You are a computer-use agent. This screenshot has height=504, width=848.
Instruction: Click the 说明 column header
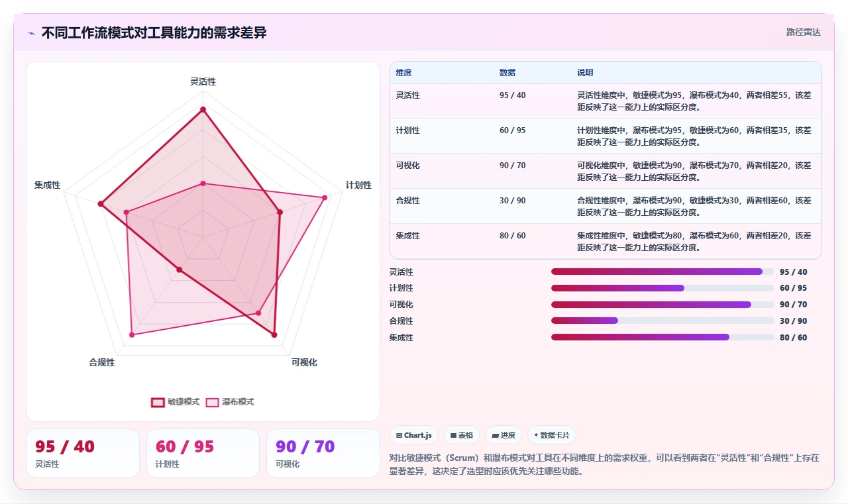pos(585,73)
